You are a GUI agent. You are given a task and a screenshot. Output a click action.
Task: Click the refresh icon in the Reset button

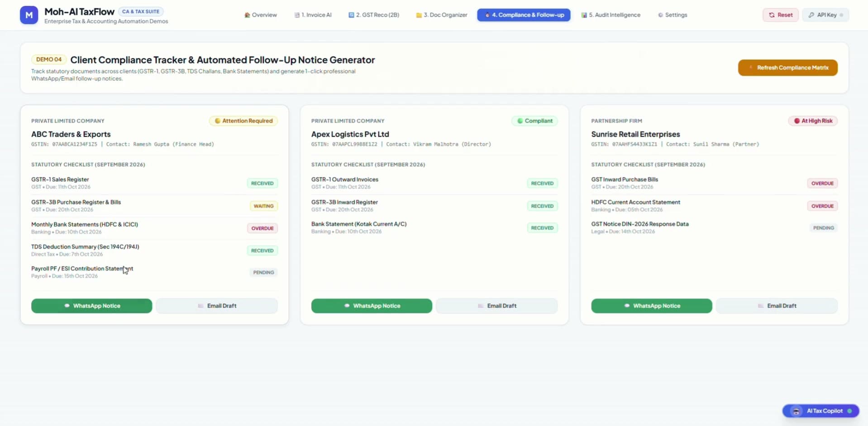click(772, 15)
